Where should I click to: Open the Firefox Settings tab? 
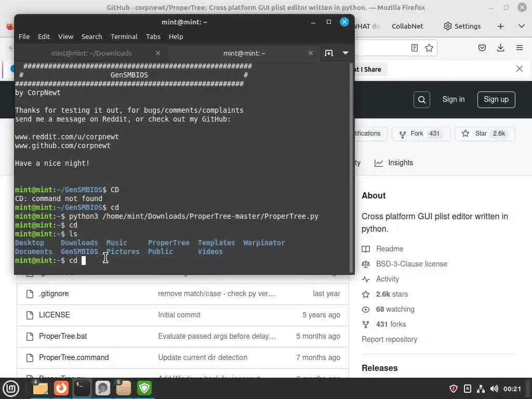[462, 26]
